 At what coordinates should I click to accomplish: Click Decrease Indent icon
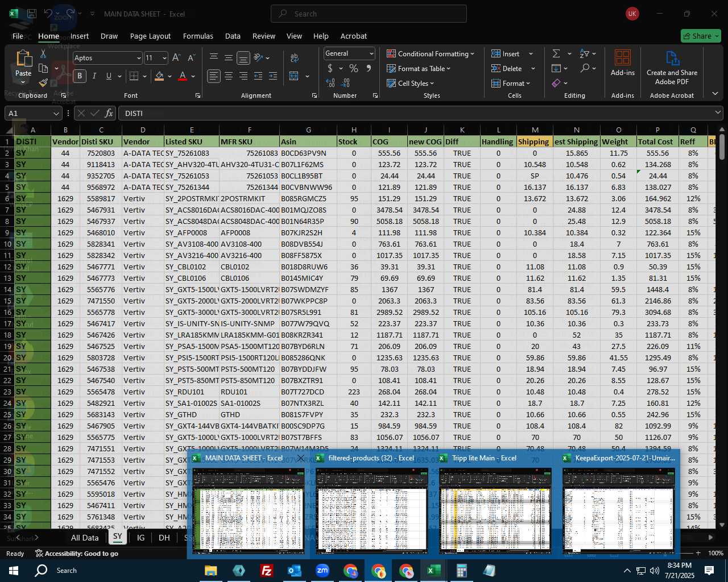258,76
